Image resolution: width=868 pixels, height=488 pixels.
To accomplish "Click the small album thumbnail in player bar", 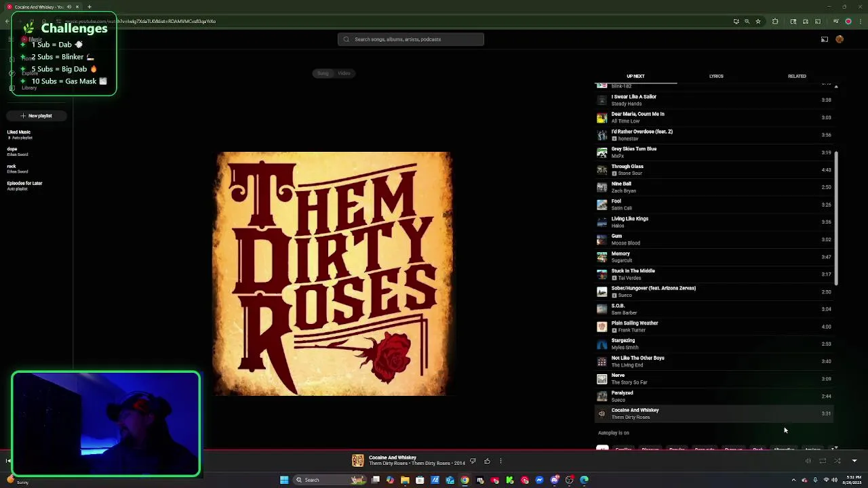I will [357, 461].
